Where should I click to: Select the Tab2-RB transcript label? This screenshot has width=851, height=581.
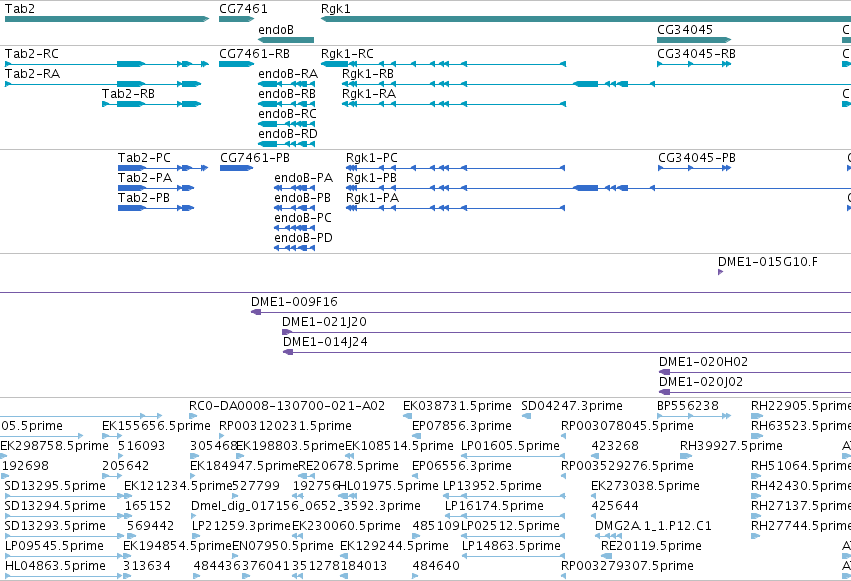click(129, 94)
